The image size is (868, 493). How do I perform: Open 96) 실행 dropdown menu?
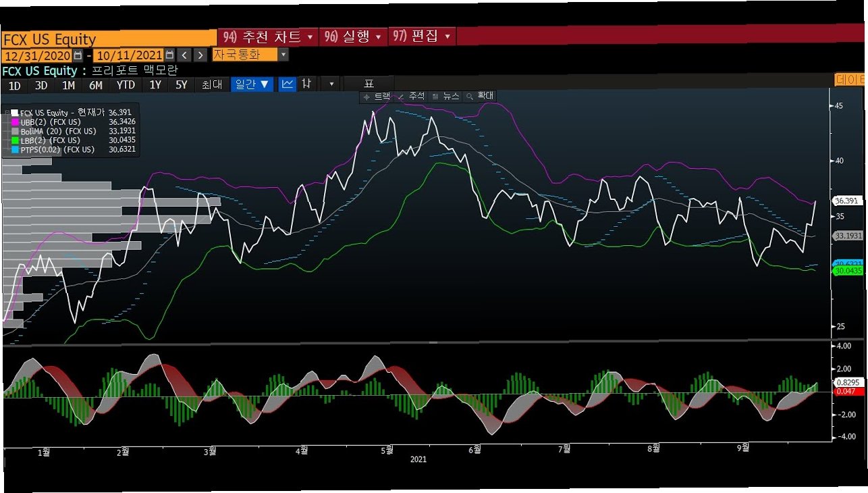(x=352, y=36)
